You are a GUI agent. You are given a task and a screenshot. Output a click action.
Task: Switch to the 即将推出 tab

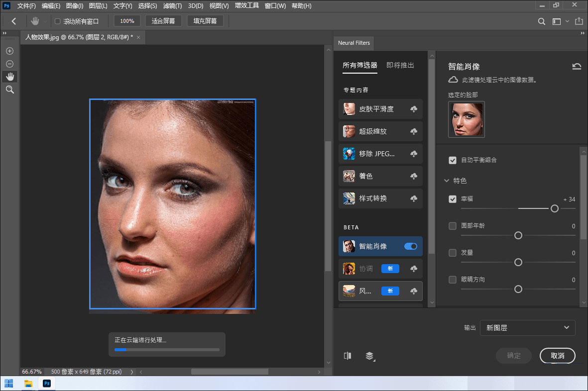point(400,65)
